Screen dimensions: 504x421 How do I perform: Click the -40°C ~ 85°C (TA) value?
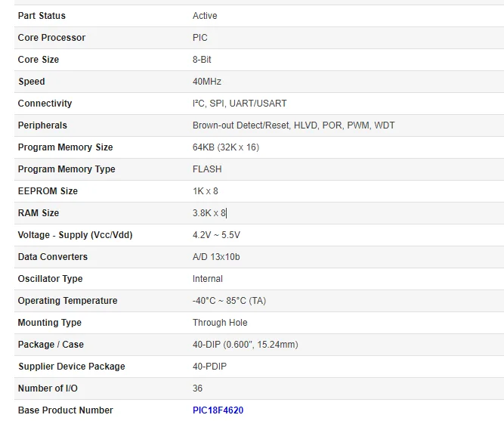229,301
